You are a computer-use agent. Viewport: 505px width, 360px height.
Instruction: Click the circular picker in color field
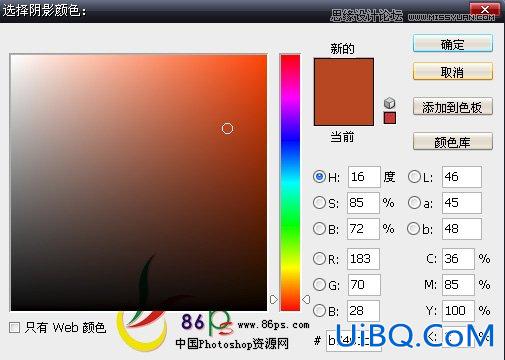(227, 128)
